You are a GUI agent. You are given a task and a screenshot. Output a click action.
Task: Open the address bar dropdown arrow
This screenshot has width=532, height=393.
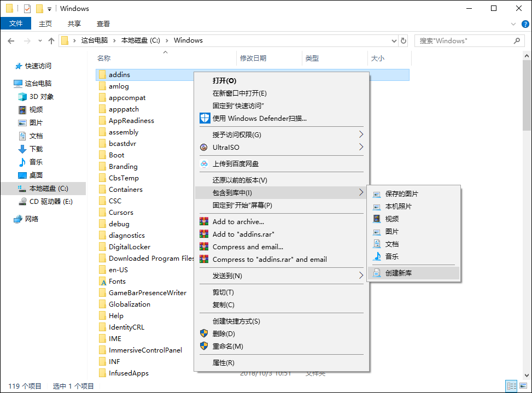coord(394,40)
